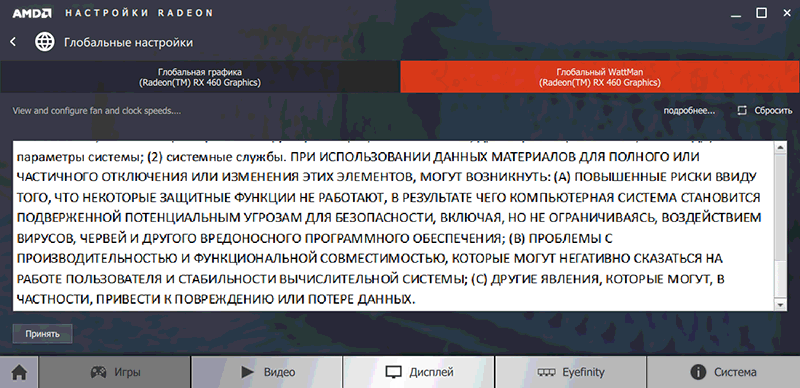Maximize the Radeon settings window
This screenshot has height=388, width=800.
[761, 13]
